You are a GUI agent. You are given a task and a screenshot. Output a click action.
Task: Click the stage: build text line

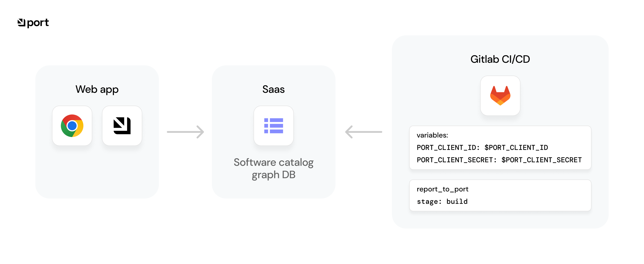[442, 201]
